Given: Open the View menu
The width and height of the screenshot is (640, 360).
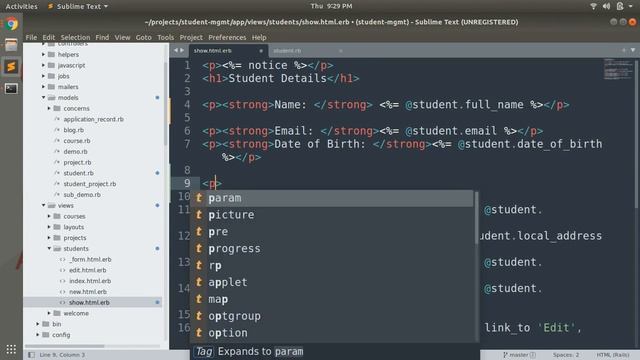Looking at the screenshot, I should tap(122, 37).
